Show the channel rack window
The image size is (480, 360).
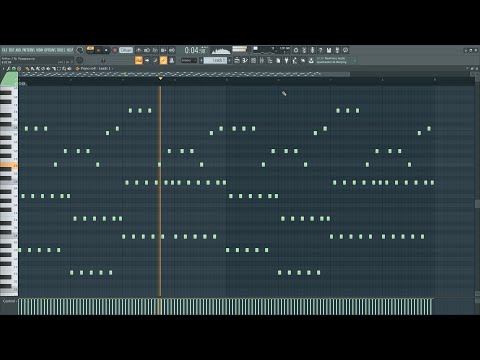(x=253, y=60)
